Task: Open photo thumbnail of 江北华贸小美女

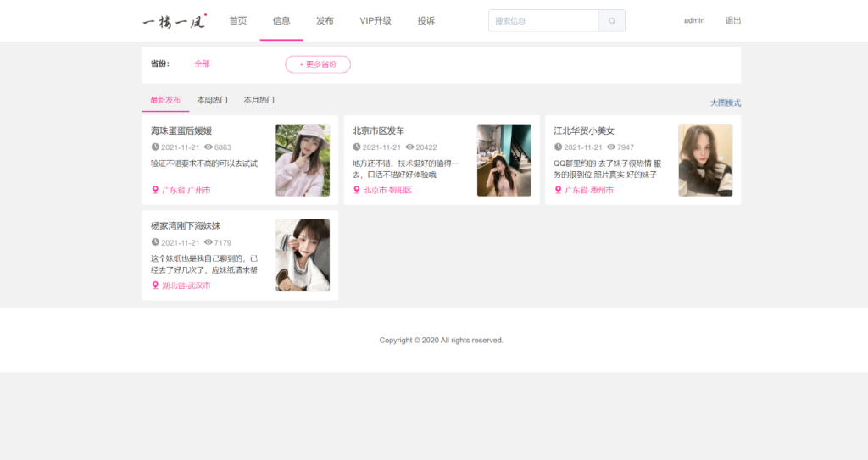Action: coord(706,160)
